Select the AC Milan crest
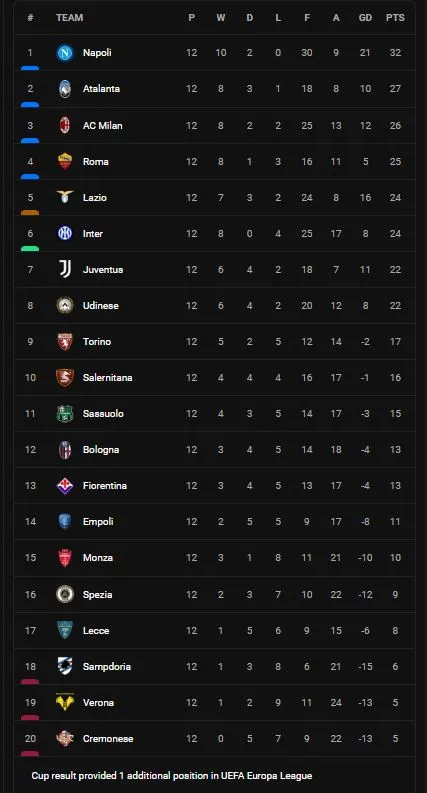This screenshot has width=427, height=793. (x=65, y=125)
